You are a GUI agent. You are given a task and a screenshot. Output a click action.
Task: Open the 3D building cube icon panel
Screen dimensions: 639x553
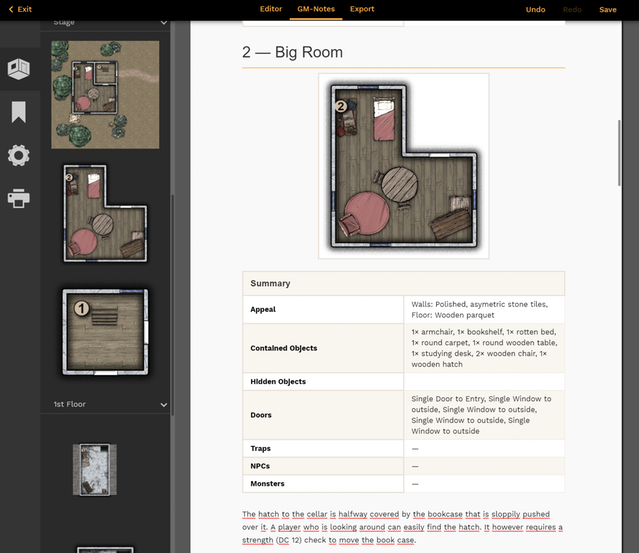coord(19,69)
